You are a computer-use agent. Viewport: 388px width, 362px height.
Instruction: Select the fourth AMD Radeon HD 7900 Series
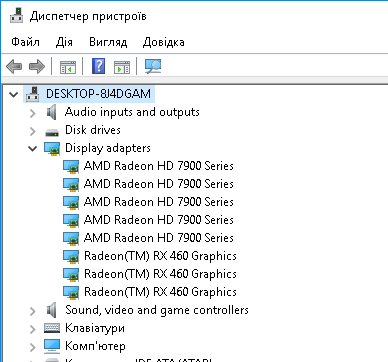pos(159,220)
